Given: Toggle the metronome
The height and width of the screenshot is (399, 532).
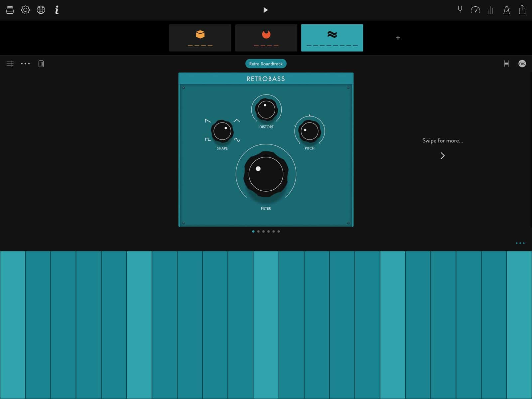Looking at the screenshot, I should coord(506,10).
